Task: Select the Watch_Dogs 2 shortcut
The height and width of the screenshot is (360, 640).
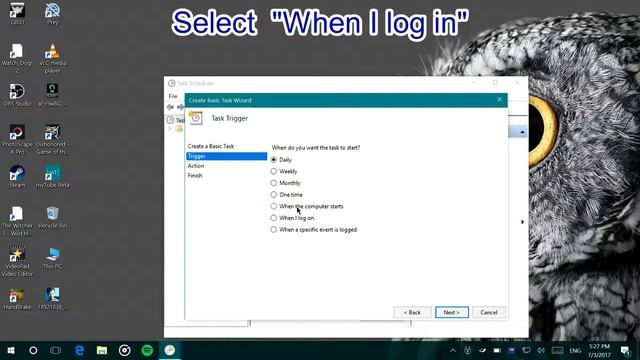Action: 17,58
